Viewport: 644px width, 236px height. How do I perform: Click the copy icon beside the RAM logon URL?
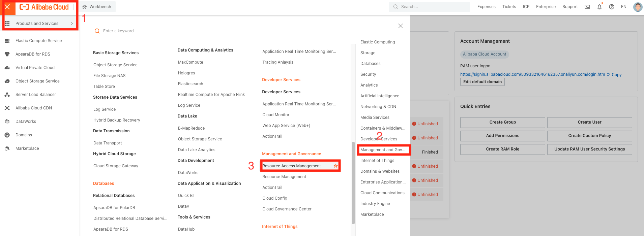click(609, 74)
